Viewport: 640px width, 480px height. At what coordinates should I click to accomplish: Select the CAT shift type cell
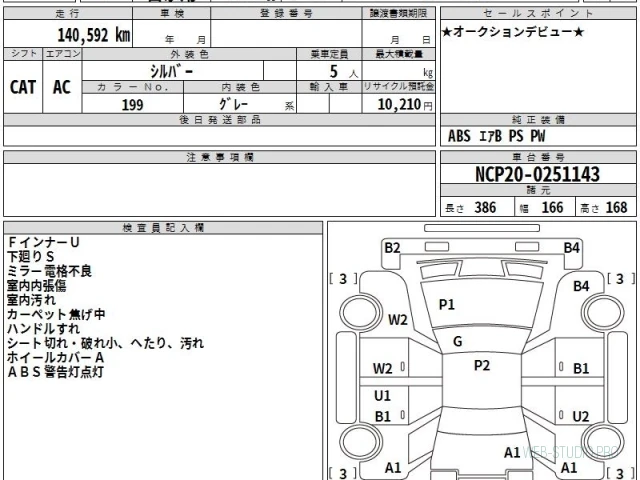[23, 87]
